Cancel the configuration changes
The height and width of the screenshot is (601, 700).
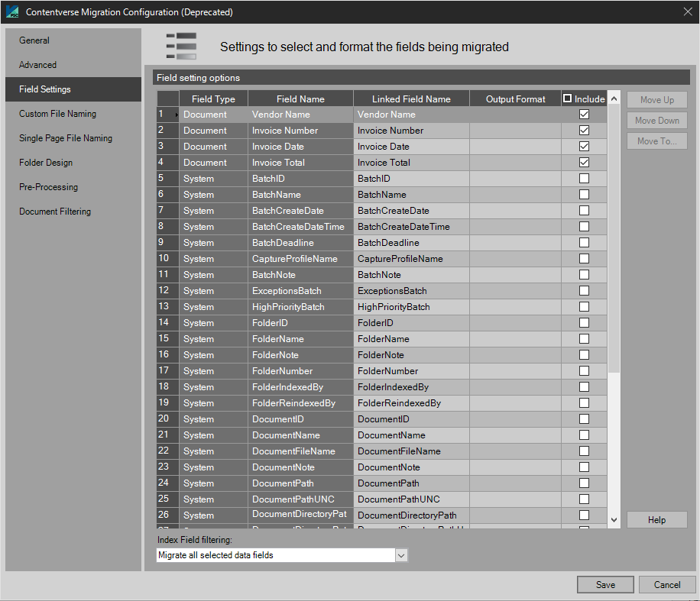tap(667, 584)
